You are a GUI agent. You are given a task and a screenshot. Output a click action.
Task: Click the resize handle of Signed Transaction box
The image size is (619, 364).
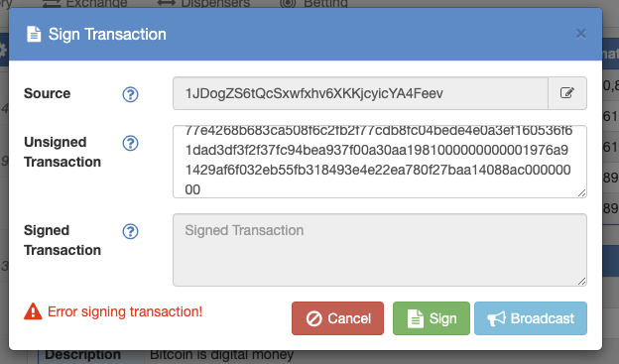[581, 281]
